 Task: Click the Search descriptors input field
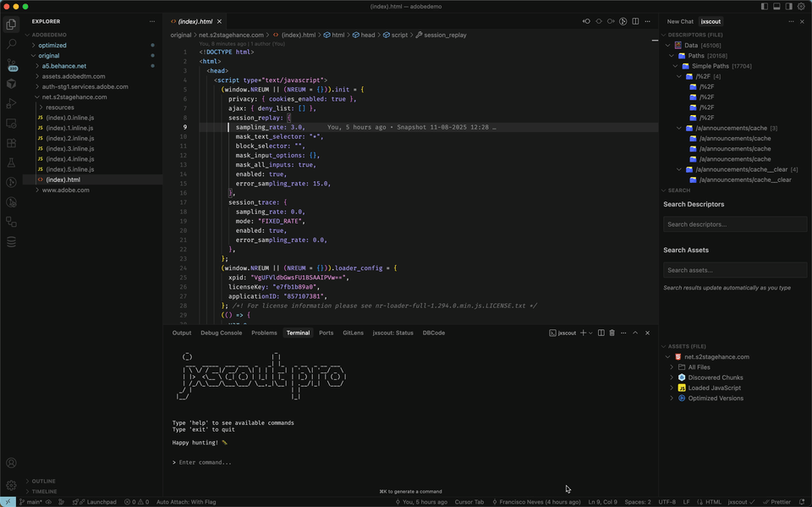click(x=734, y=224)
